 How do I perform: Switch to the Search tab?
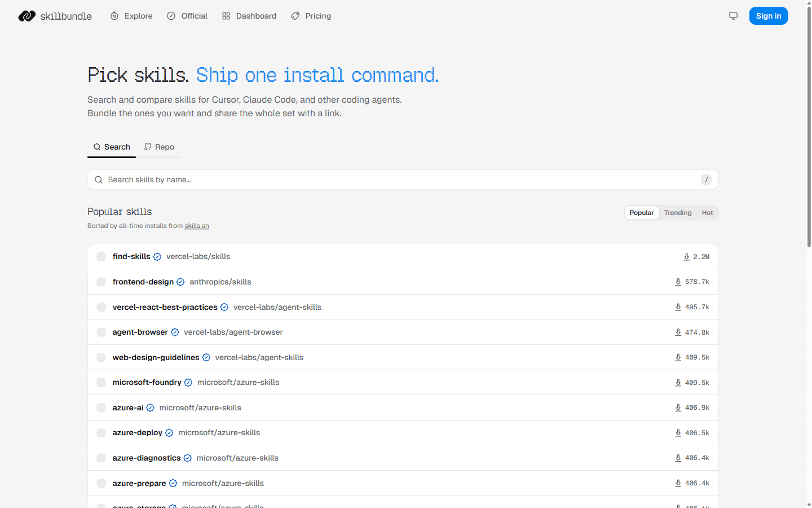(x=112, y=147)
